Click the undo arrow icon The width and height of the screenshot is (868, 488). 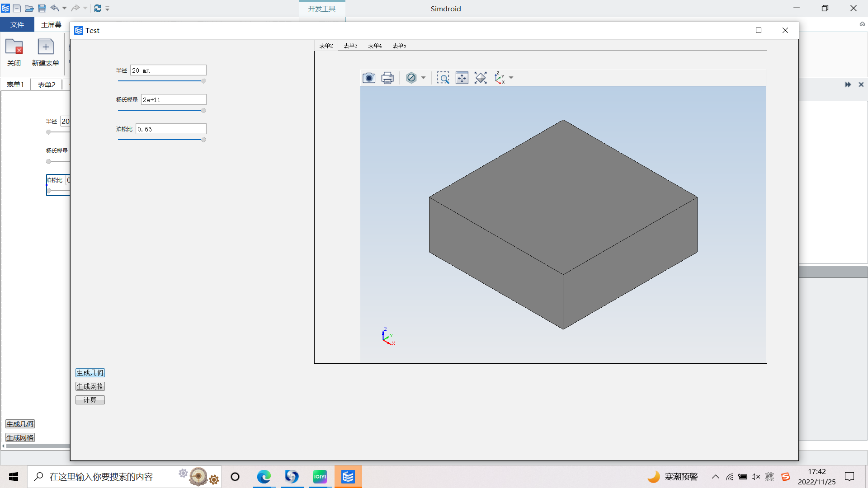pyautogui.click(x=55, y=8)
